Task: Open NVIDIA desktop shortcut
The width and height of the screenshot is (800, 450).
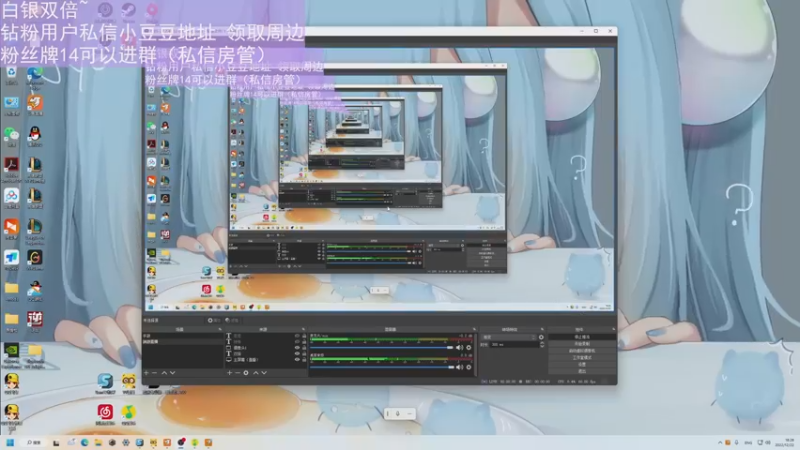Action: pyautogui.click(x=11, y=355)
